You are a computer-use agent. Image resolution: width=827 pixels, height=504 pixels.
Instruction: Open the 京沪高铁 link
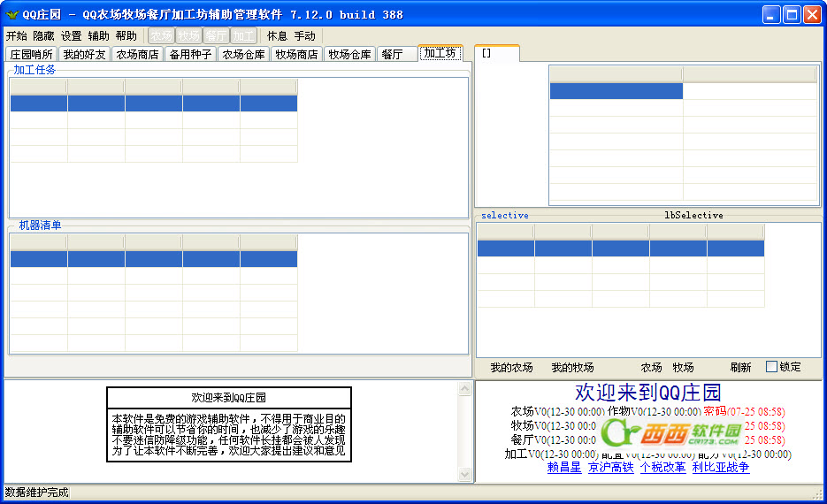click(611, 467)
